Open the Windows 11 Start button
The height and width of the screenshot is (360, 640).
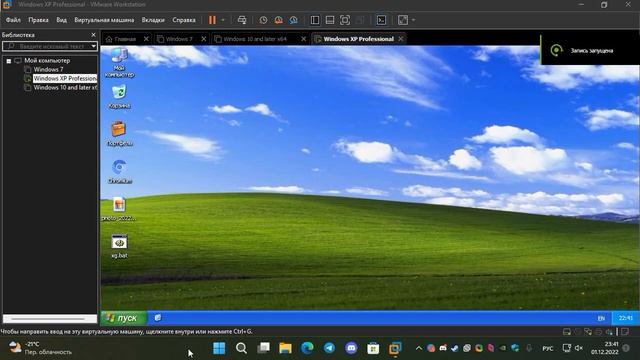(219, 348)
